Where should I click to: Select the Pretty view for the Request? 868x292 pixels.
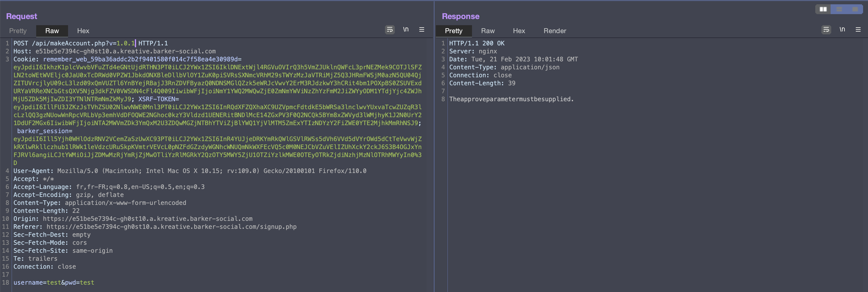coord(17,31)
